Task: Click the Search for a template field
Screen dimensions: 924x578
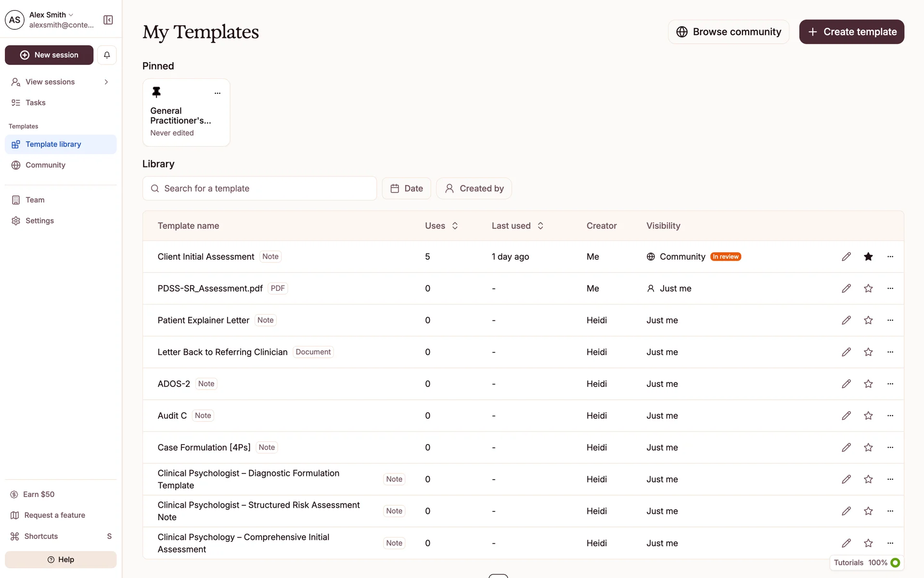Action: pyautogui.click(x=260, y=188)
